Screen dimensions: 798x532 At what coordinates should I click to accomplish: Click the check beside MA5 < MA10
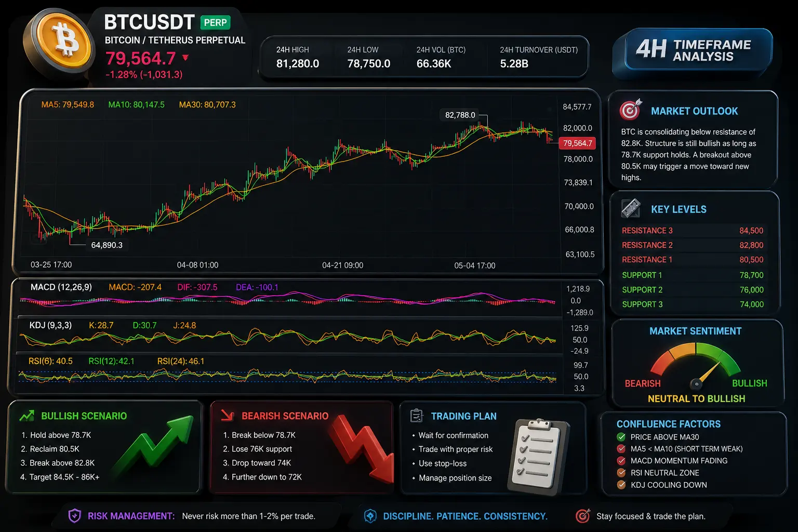click(621, 449)
